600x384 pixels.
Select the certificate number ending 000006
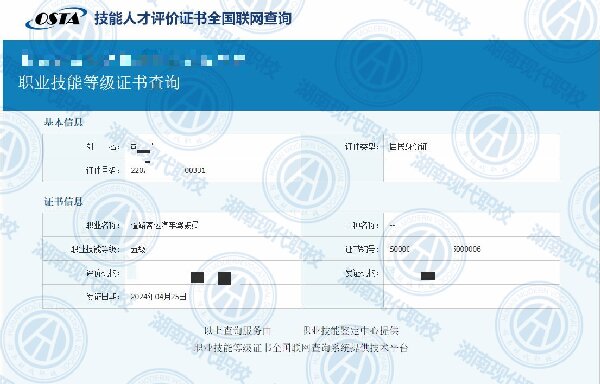pyautogui.click(x=435, y=249)
